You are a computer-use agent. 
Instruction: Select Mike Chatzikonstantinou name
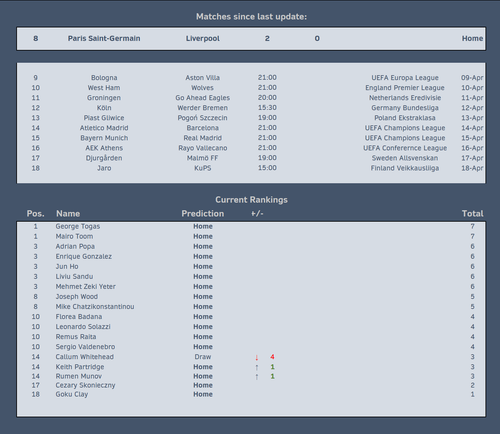click(x=95, y=306)
